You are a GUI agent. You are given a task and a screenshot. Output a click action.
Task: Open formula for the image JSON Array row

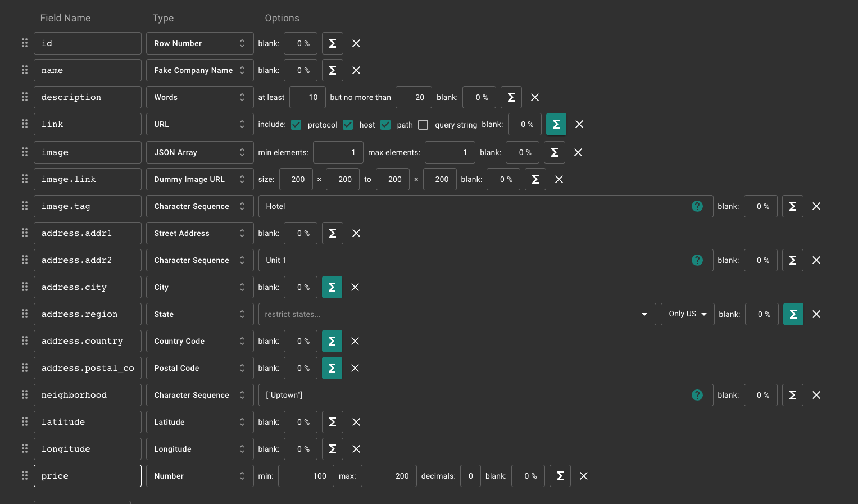point(555,152)
